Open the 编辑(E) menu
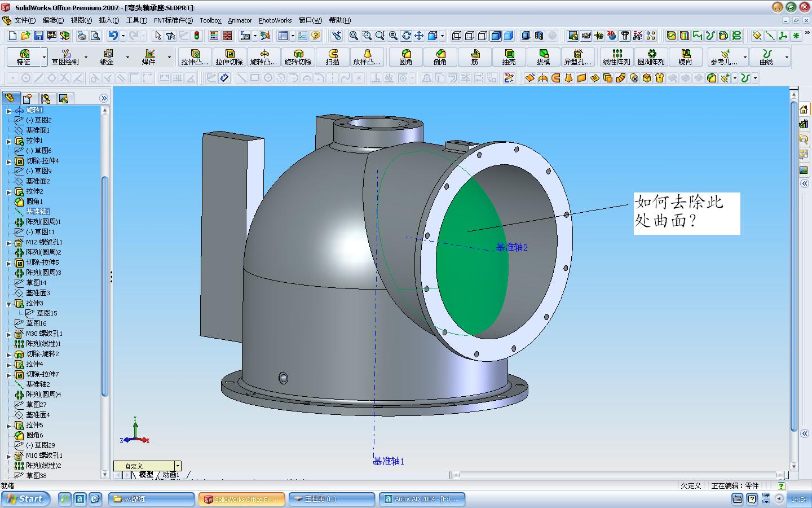 53,20
